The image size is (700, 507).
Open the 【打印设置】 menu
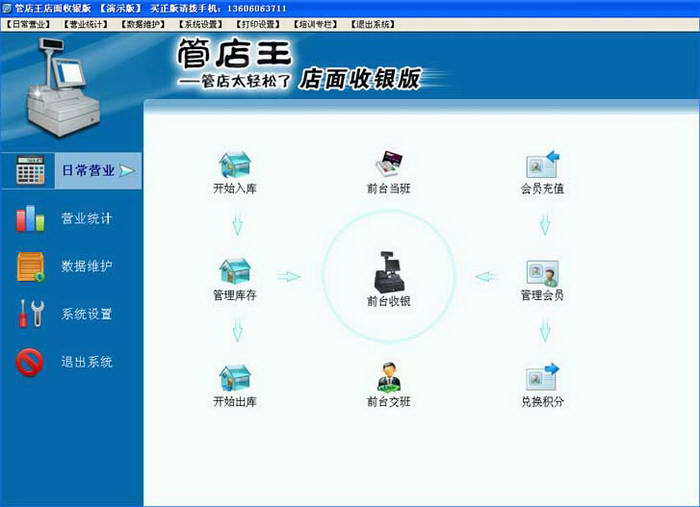(x=258, y=24)
